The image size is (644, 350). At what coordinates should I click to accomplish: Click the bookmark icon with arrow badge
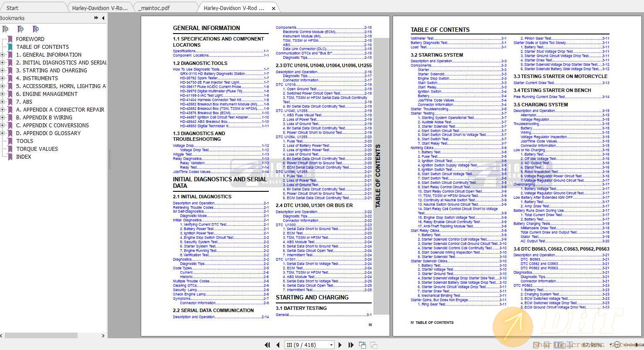tap(36, 29)
